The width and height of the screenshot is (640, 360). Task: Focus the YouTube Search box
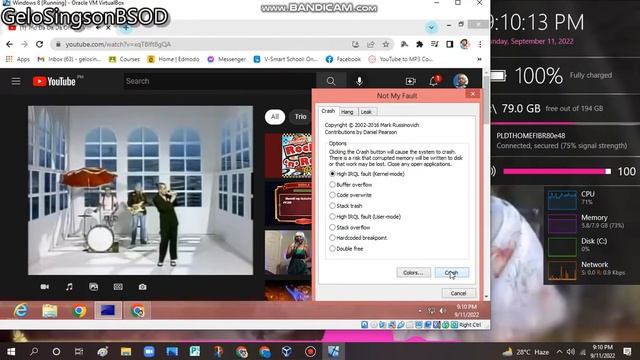click(220, 81)
